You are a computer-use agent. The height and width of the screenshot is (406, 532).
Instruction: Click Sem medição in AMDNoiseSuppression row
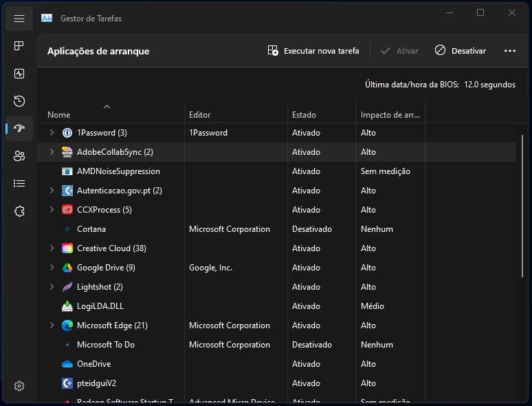click(386, 171)
